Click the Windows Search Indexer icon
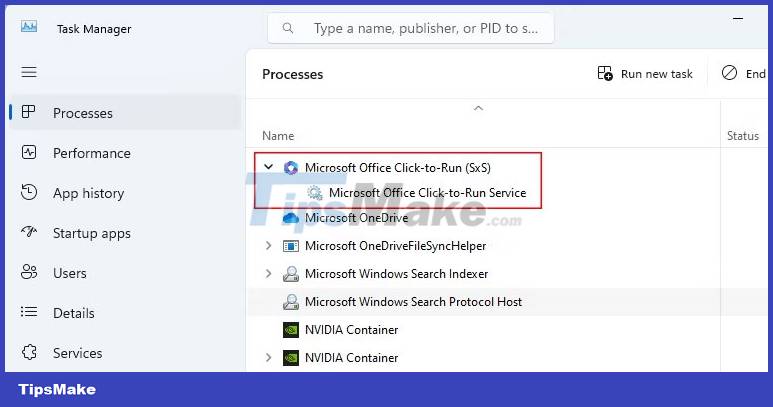773x407 pixels. coord(291,273)
